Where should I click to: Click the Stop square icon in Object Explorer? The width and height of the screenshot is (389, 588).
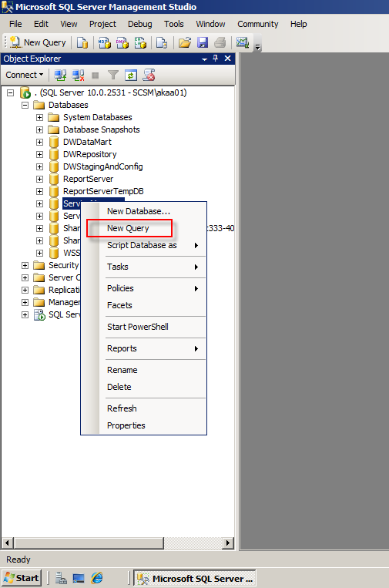[x=96, y=76]
